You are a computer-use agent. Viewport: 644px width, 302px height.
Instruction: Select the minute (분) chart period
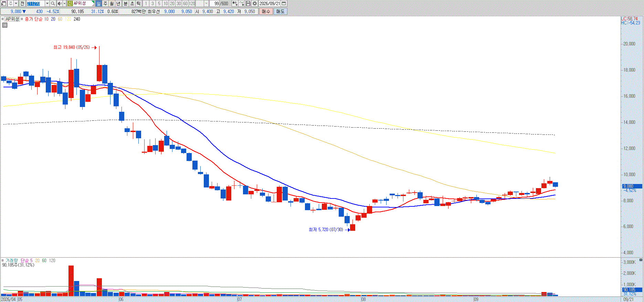pyautogui.click(x=126, y=3)
